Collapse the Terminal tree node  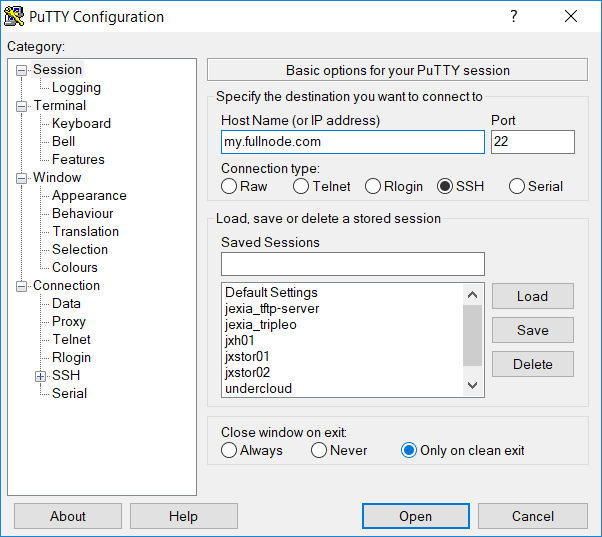[22, 106]
